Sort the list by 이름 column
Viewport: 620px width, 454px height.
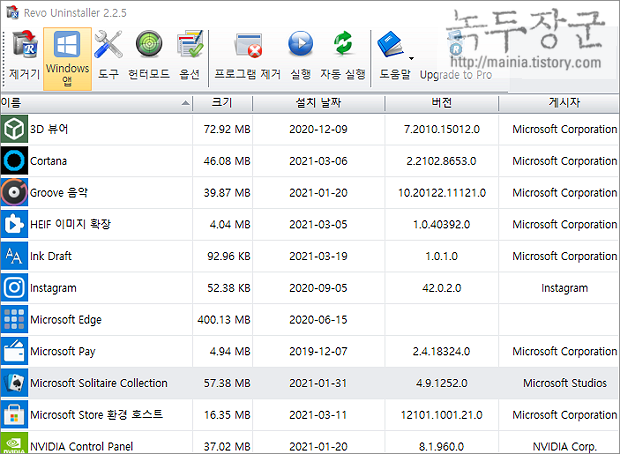pos(96,103)
